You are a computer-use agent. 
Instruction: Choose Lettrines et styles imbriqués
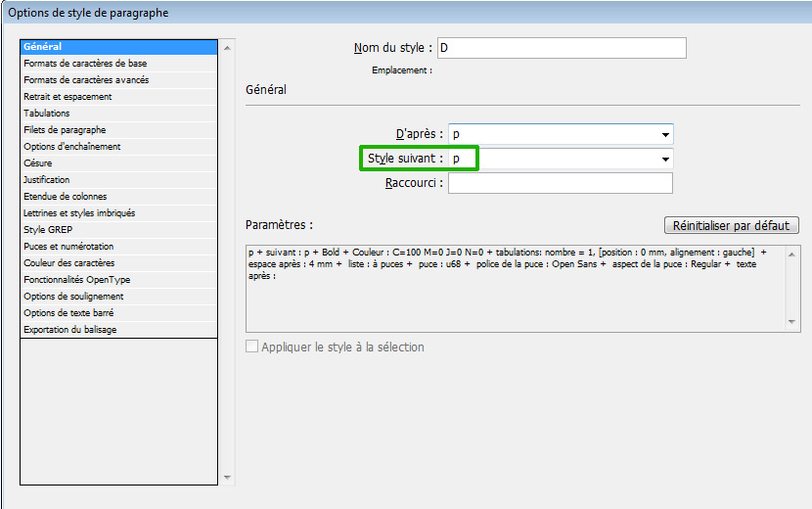coord(80,213)
